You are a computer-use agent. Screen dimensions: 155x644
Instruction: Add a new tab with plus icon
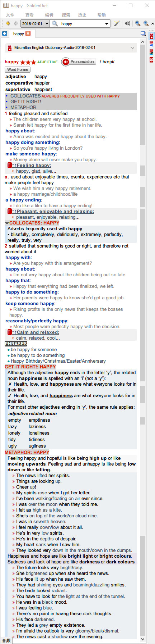(5, 33)
